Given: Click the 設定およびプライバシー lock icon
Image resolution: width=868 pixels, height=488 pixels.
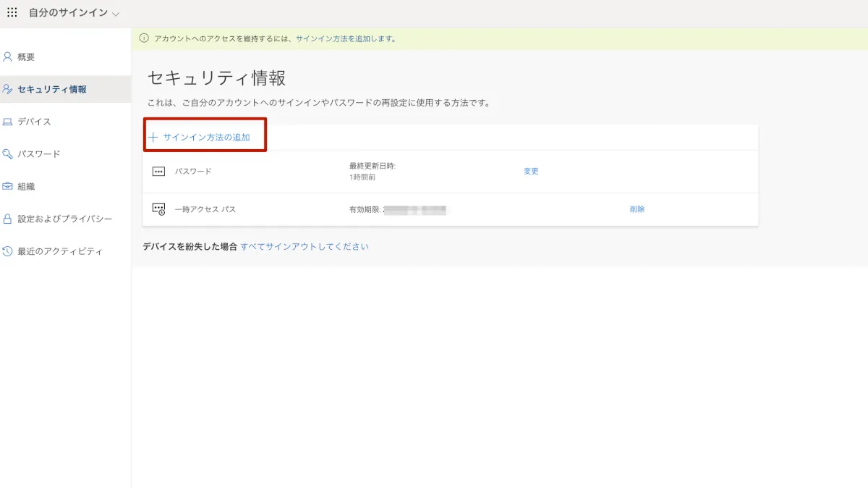Looking at the screenshot, I should 7,219.
